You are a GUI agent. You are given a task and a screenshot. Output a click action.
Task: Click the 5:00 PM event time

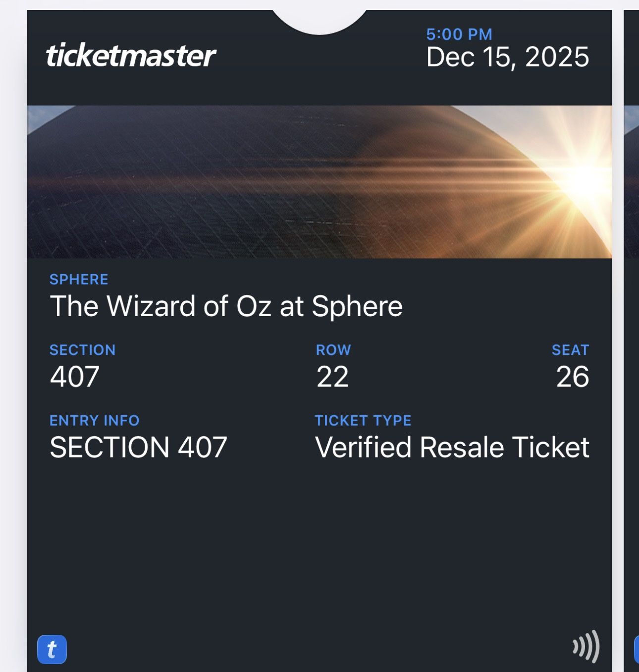click(x=459, y=34)
